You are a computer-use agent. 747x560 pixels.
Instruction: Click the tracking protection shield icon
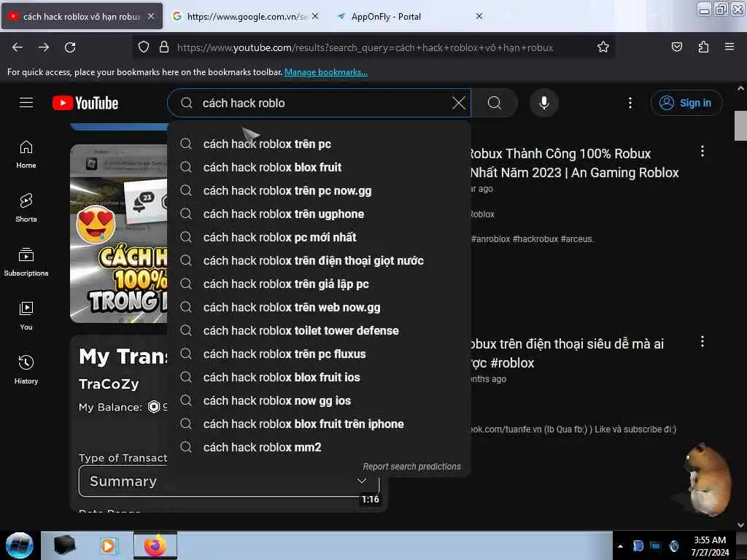(x=144, y=47)
